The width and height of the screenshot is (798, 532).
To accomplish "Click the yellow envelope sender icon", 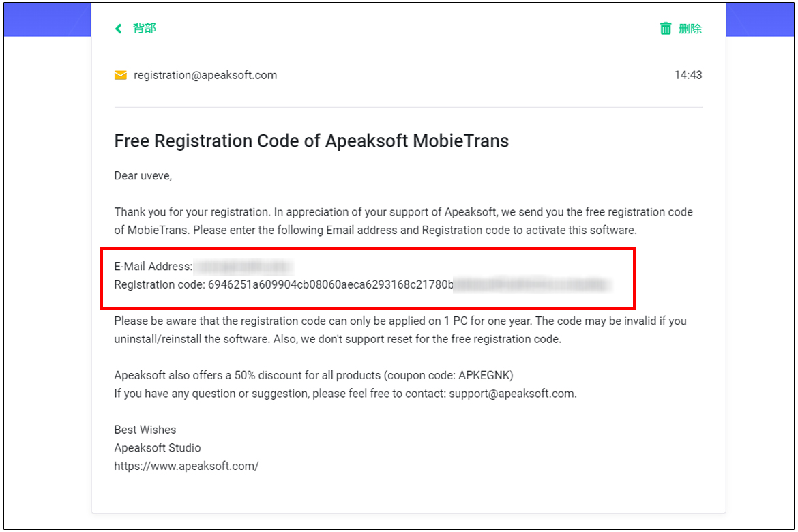I will click(121, 75).
